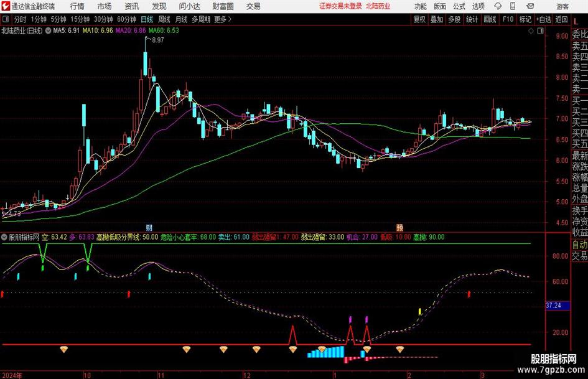Click the 通达信 red logo icon
Image resolution: width=588 pixels, height=379 pixels.
click(5, 6)
